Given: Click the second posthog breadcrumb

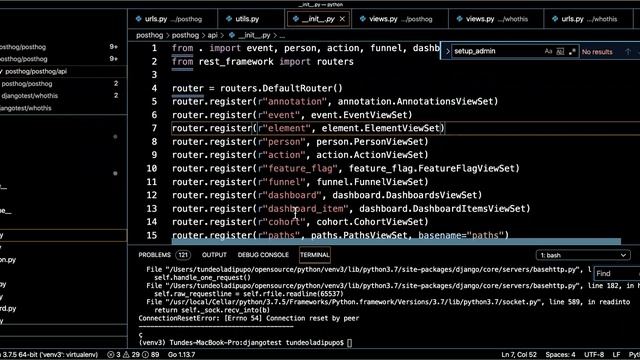Looking at the screenshot, I should click(185, 35).
